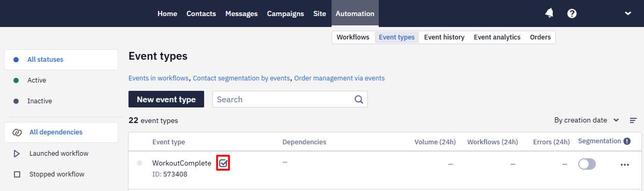Toggle segmentation for WorkoutComplete

tap(587, 164)
